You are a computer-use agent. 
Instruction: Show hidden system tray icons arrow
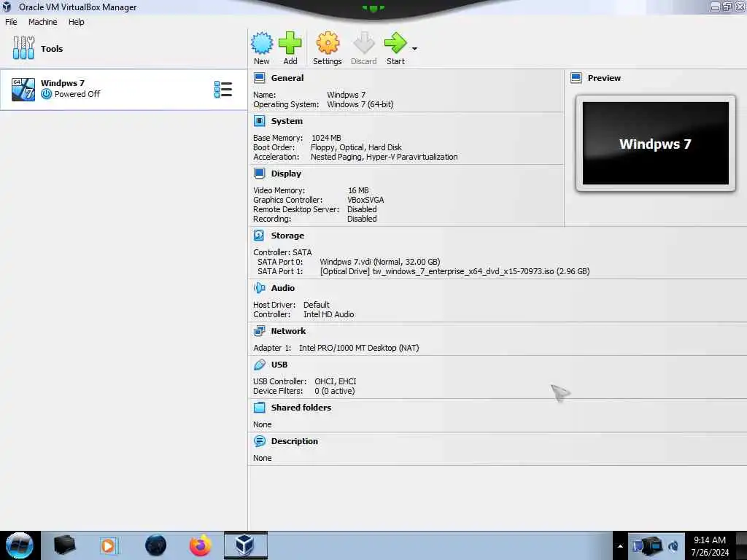coord(620,546)
